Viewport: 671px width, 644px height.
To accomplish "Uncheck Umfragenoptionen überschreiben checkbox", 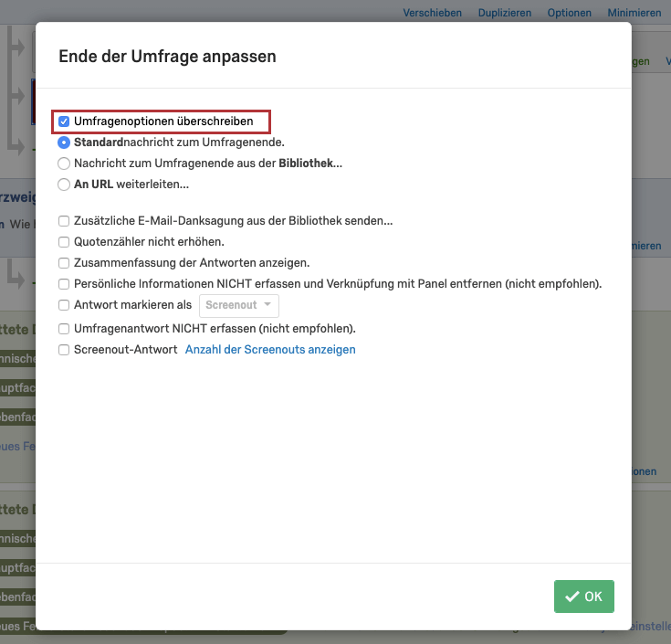I will tap(64, 121).
